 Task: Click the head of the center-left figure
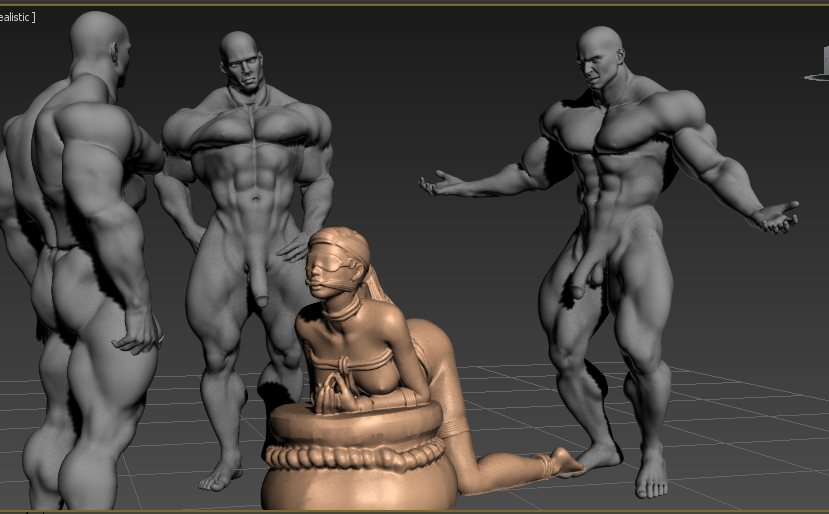241,60
